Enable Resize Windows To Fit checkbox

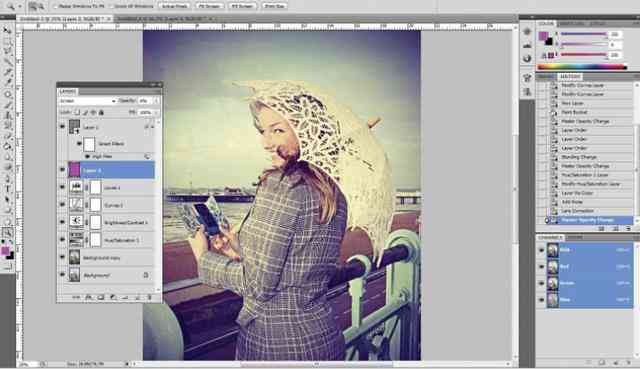pos(56,6)
